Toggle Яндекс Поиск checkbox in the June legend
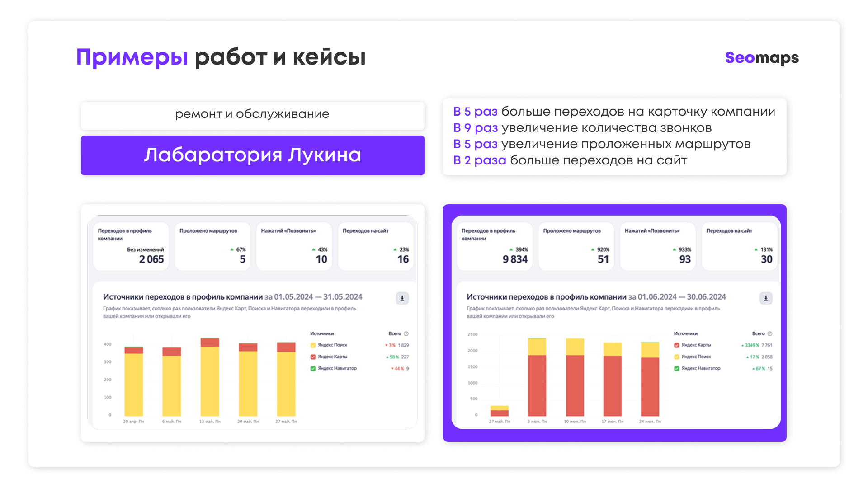The height and width of the screenshot is (488, 868). [x=676, y=357]
